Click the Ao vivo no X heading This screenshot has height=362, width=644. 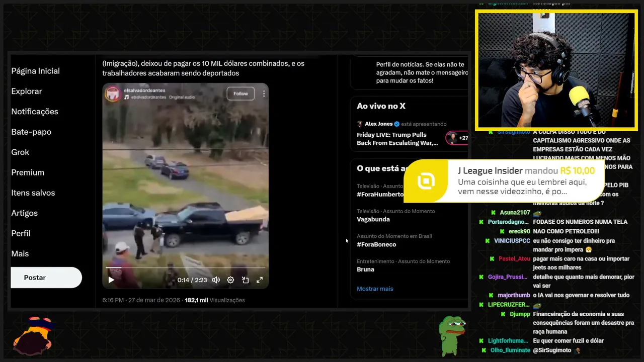(x=381, y=106)
